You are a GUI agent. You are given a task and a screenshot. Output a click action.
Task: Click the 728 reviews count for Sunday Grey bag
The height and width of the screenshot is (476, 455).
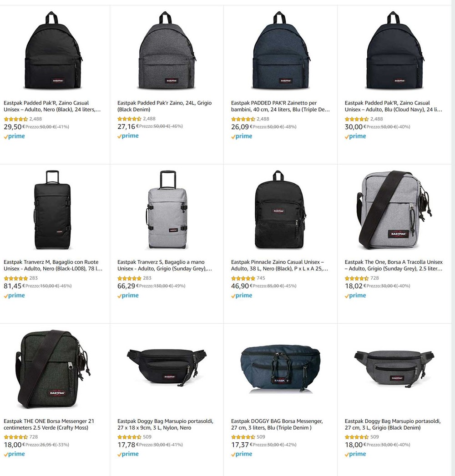[375, 278]
